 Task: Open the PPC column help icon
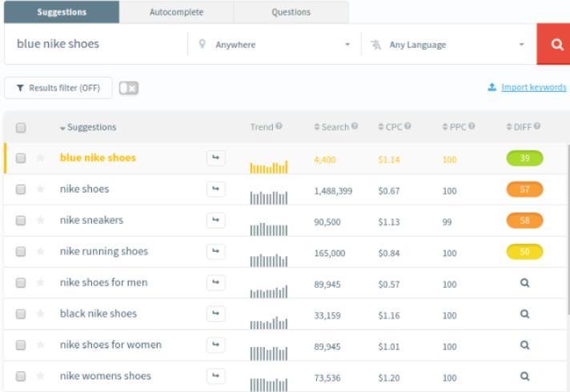(x=472, y=126)
